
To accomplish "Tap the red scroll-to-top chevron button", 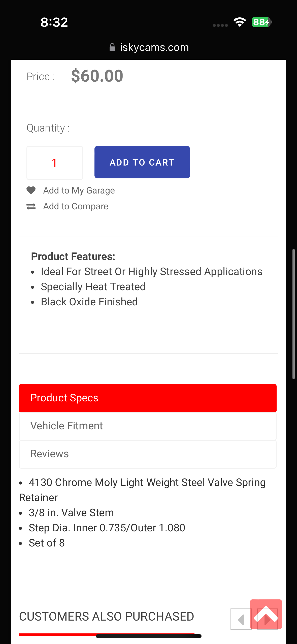I will 266,614.
